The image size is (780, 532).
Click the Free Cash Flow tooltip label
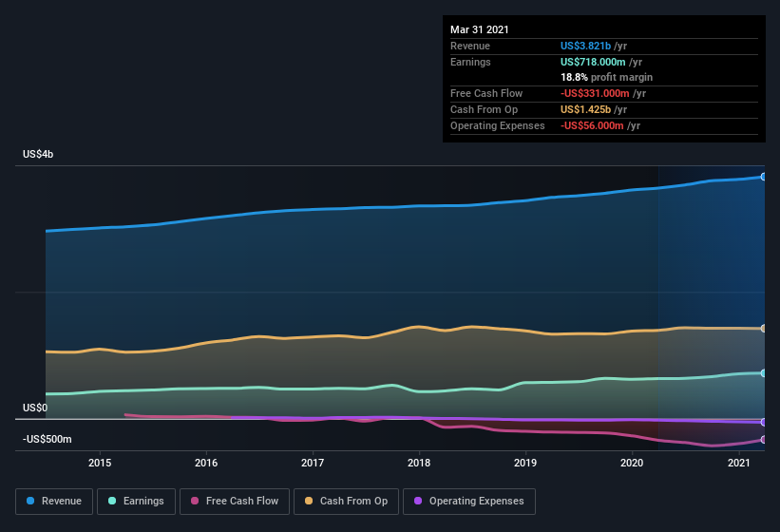pos(486,93)
